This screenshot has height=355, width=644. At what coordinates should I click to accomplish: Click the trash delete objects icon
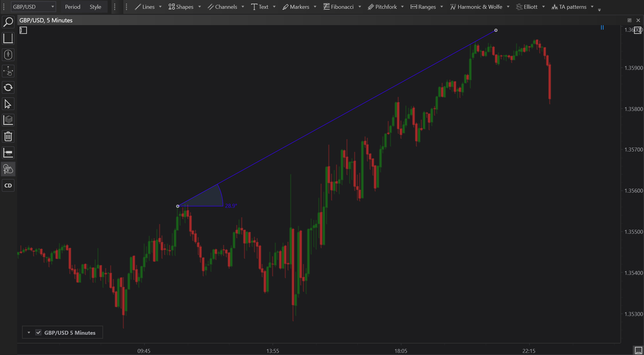tap(8, 137)
